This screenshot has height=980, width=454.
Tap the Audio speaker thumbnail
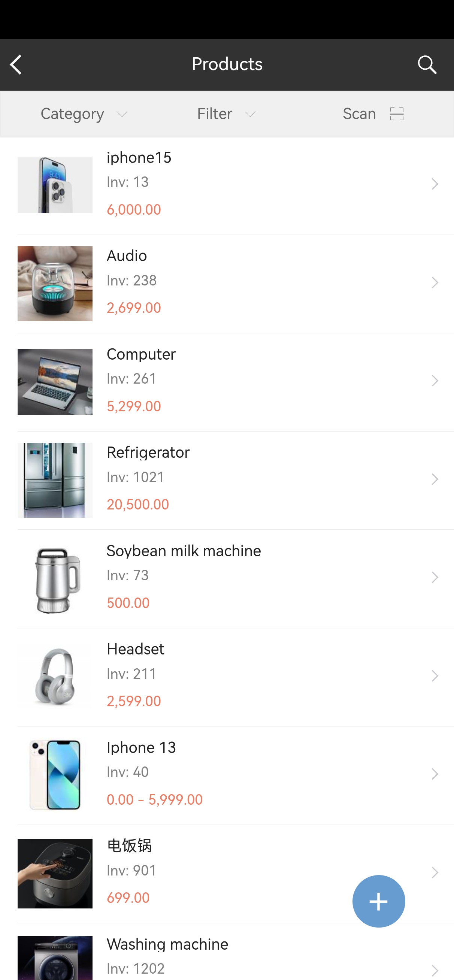click(55, 284)
